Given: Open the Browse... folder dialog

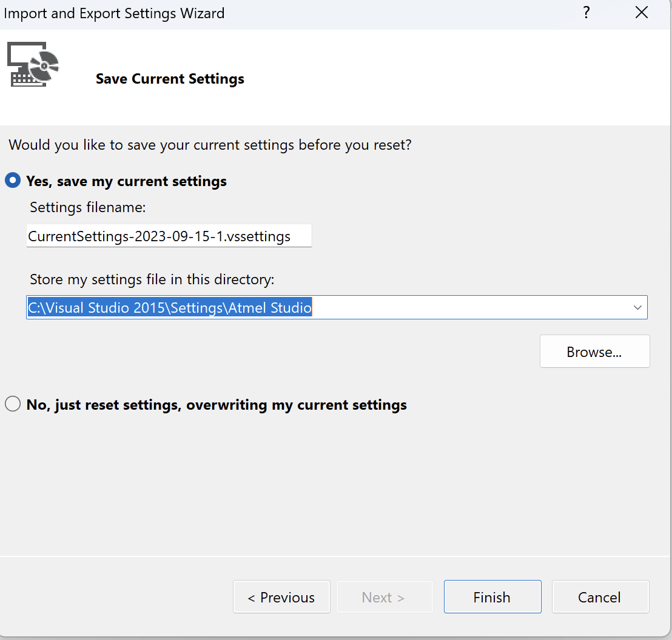Looking at the screenshot, I should pos(594,352).
